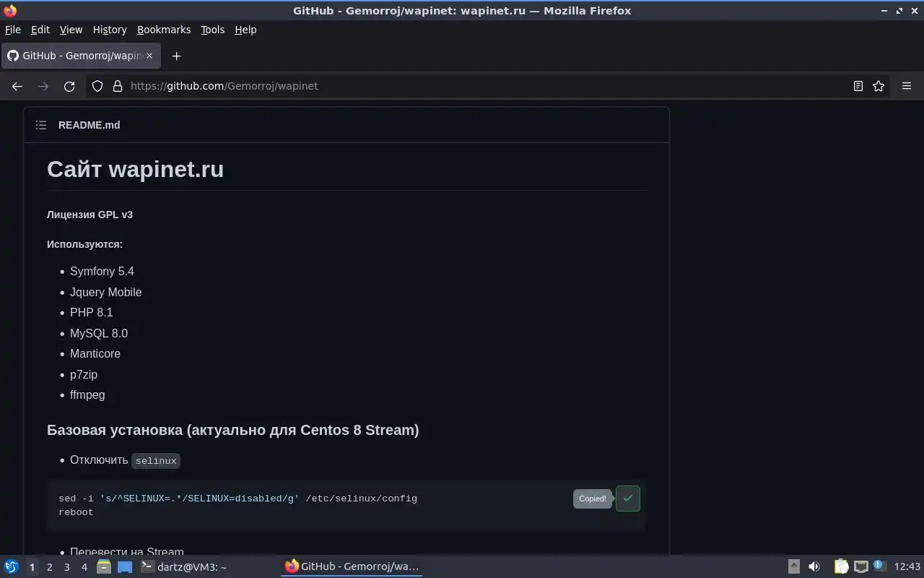Screen dimensions: 924x578
Task: Click the clock showing 12:43
Action: coord(907,566)
